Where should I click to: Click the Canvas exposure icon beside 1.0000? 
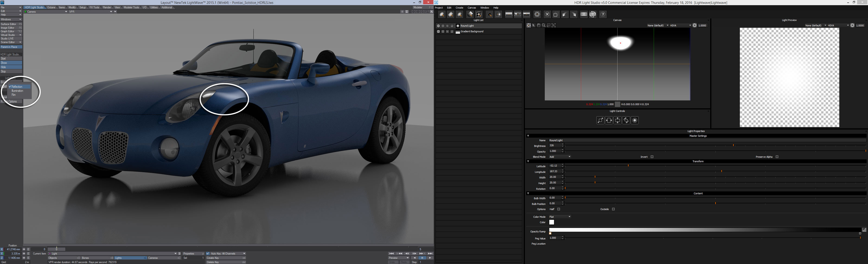[x=694, y=25]
